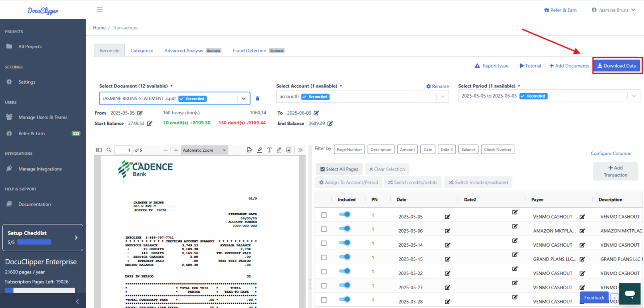Tick the checkbox for 2025-05-05 row
The width and height of the screenshot is (644, 308).
(x=324, y=215)
